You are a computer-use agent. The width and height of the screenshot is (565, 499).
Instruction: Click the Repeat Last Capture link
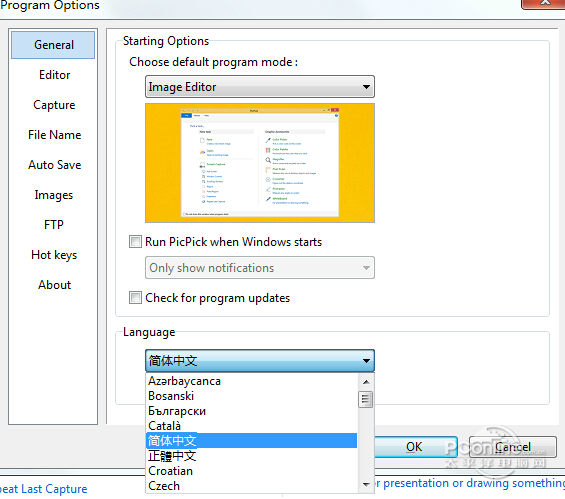tap(44, 489)
